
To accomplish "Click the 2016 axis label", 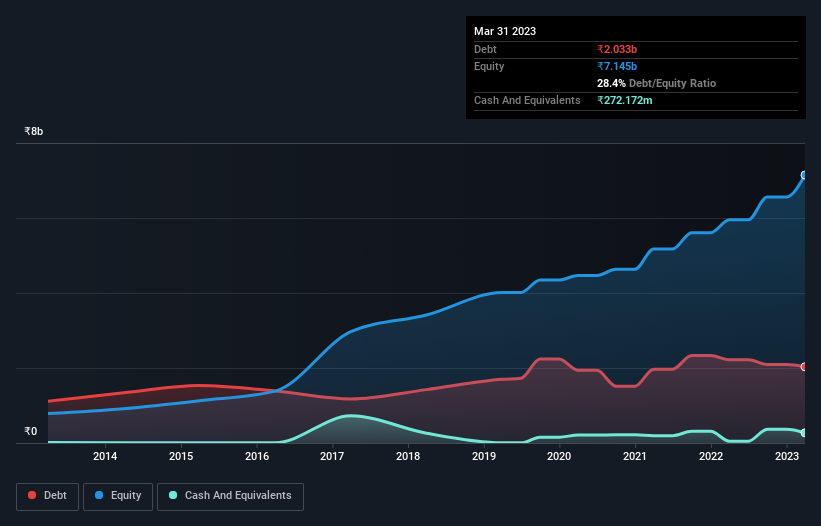I will 257,456.
